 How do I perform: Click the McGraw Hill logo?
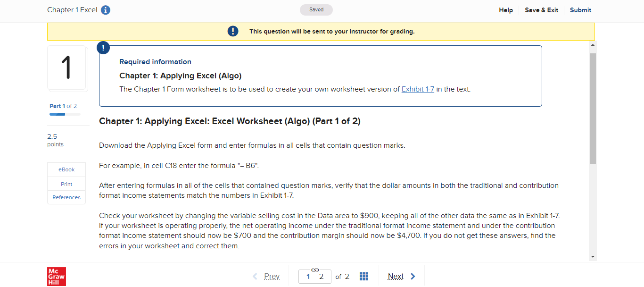point(57,276)
